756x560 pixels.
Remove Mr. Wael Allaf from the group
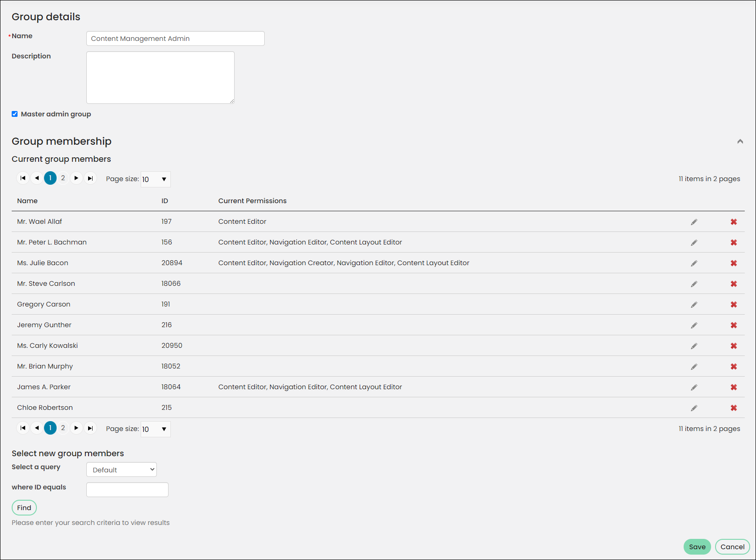(734, 222)
